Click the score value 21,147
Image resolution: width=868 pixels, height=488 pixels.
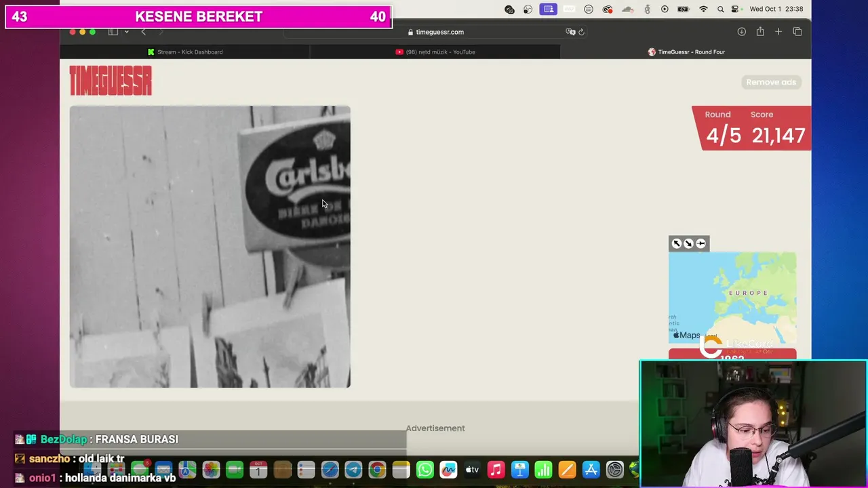click(x=778, y=136)
